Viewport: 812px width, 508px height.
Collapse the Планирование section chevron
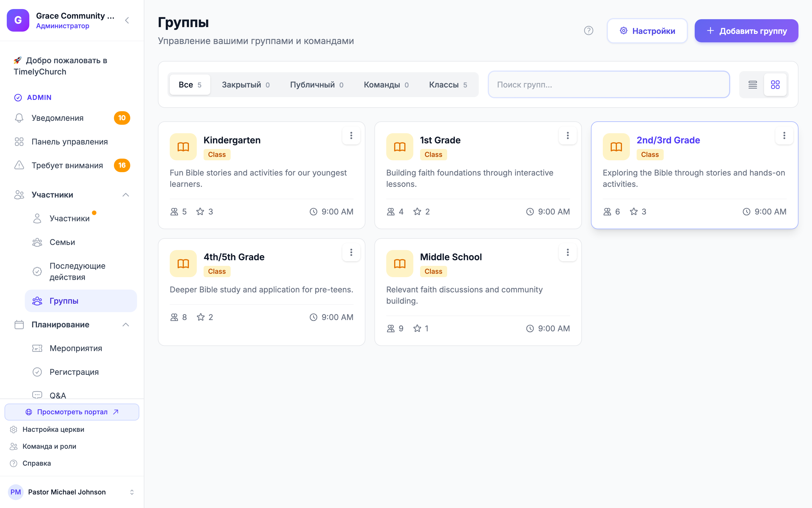click(126, 325)
